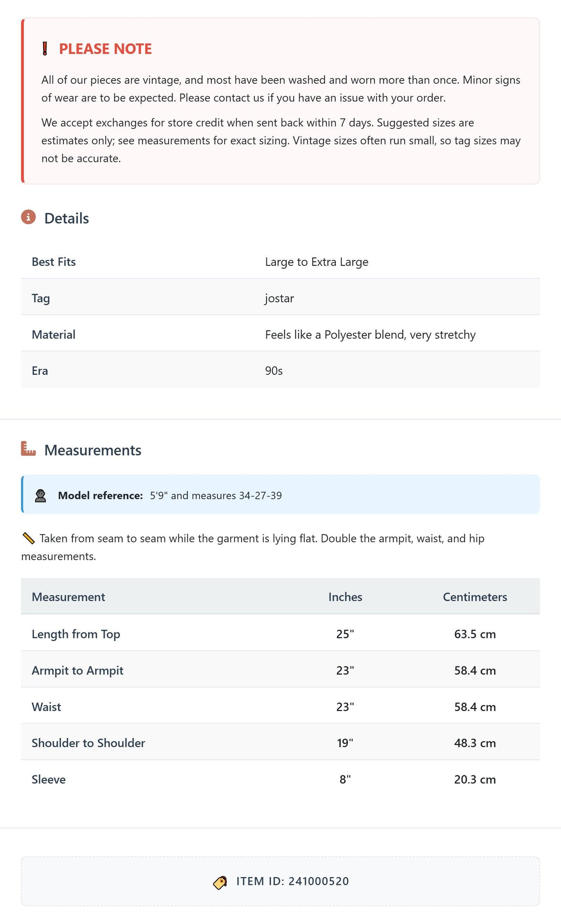Select the ITEM ID 241000520 text
The width and height of the screenshot is (561, 924).
(293, 881)
